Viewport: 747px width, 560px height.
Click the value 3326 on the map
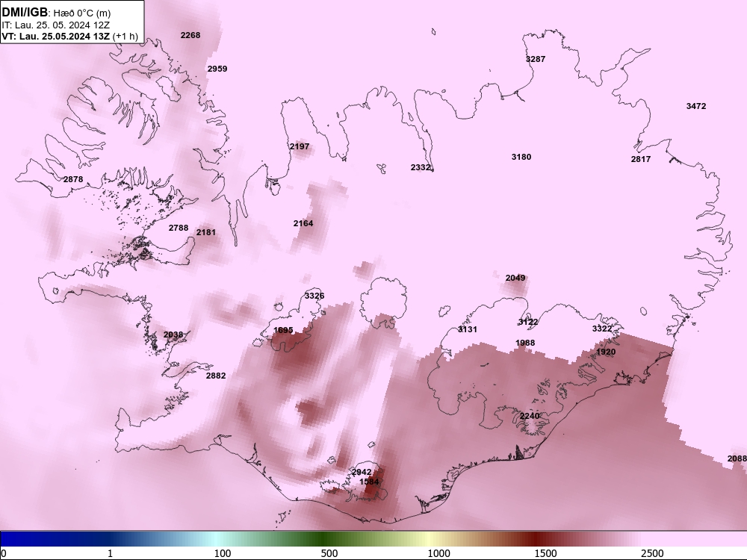[x=314, y=296]
